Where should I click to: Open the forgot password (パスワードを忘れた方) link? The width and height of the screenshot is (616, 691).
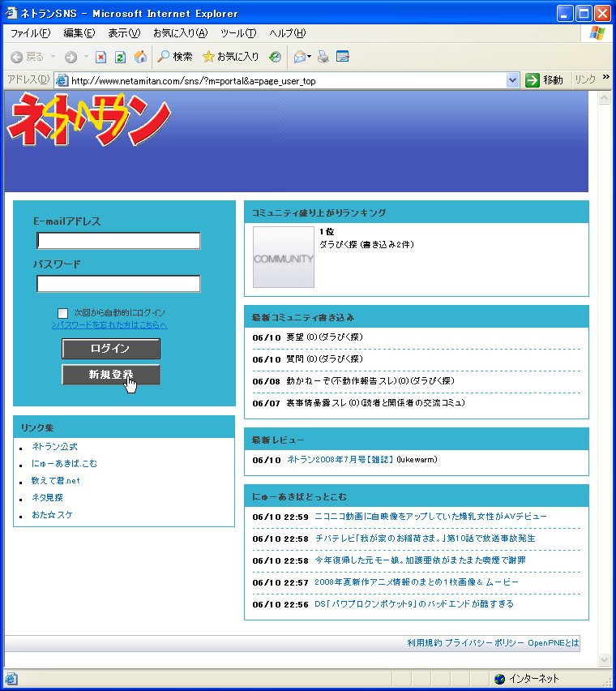tap(109, 325)
